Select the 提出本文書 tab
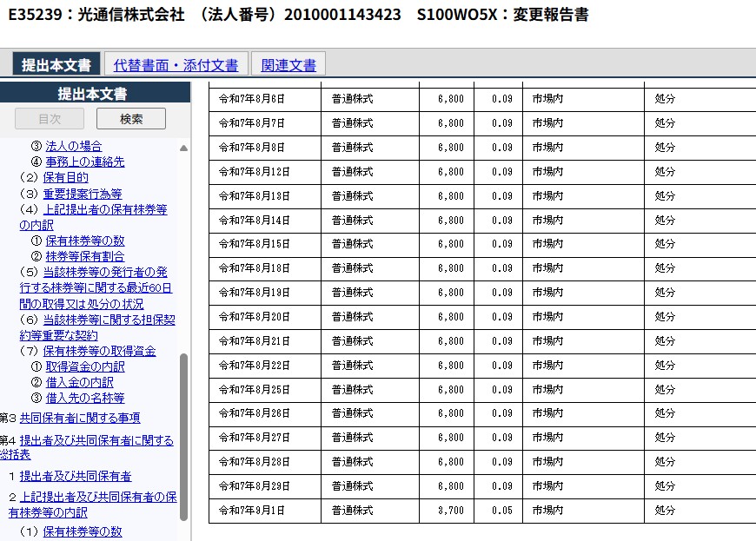Screen dimensions: 756x541 [x=56, y=65]
